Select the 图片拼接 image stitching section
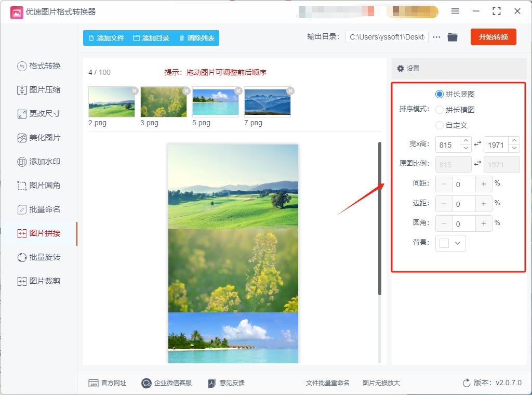 38,233
